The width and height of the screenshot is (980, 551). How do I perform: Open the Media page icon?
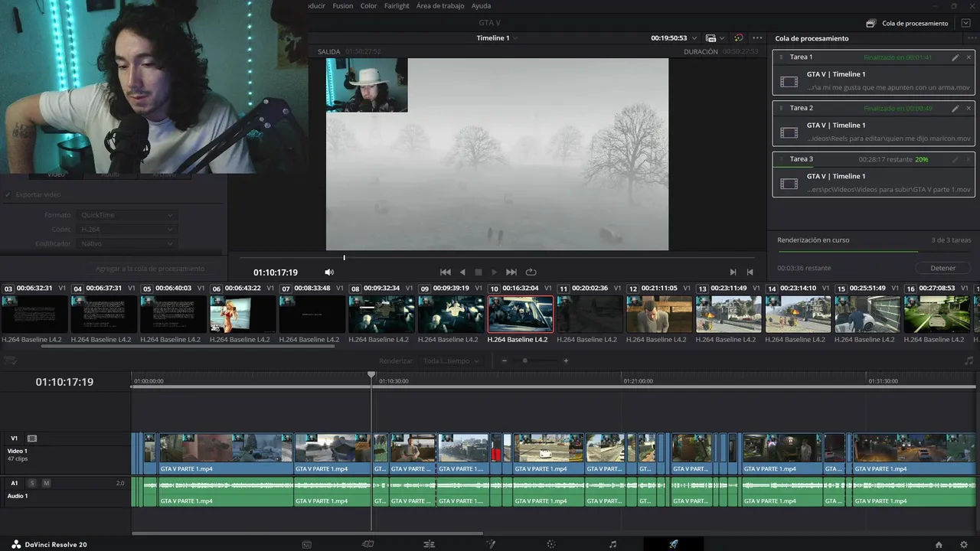tap(307, 544)
